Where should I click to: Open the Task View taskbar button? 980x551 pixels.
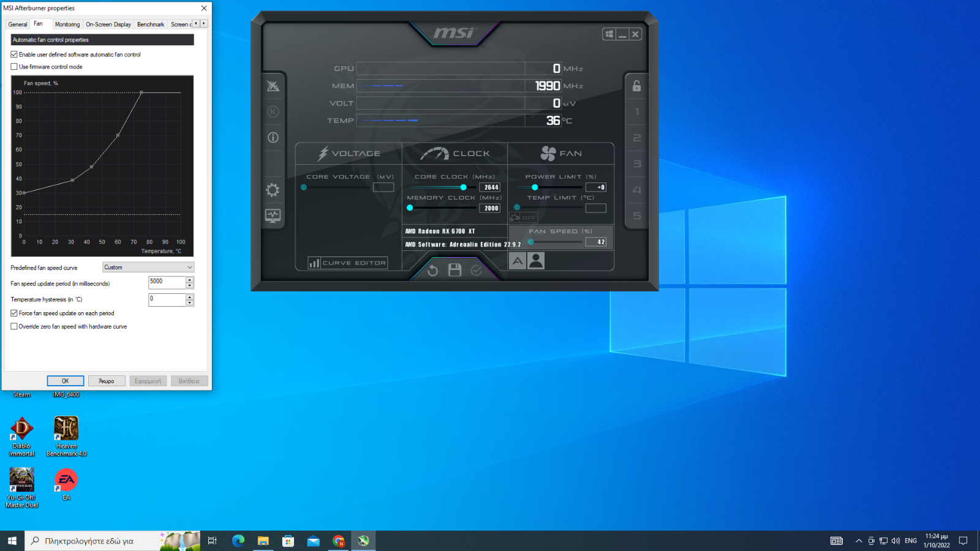pos(213,541)
